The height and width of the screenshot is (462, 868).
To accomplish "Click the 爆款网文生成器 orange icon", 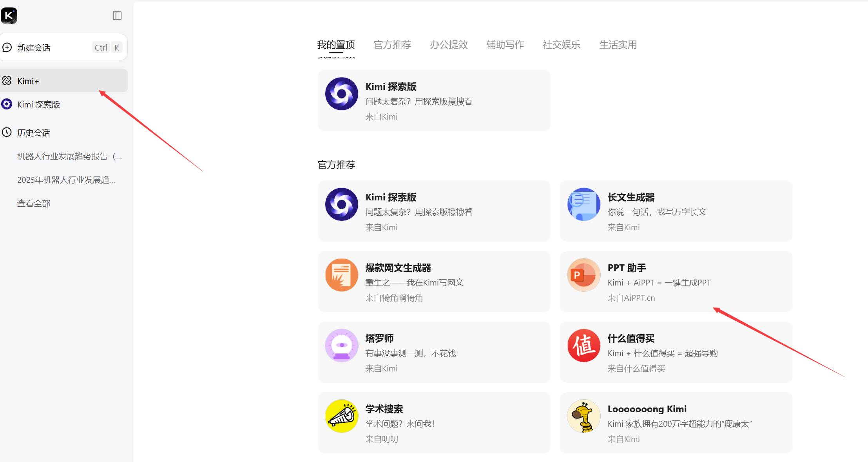I will click(x=342, y=275).
